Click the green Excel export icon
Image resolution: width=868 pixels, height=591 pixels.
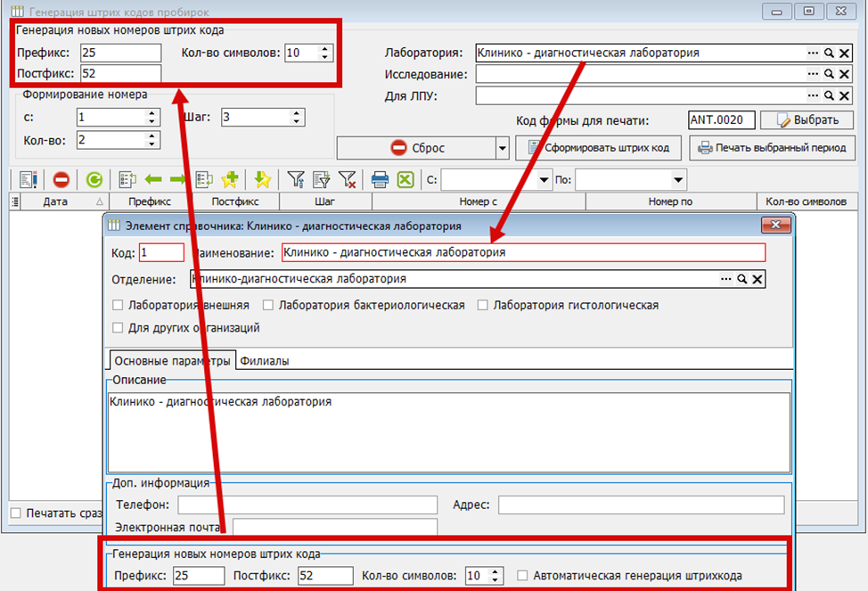point(405,179)
